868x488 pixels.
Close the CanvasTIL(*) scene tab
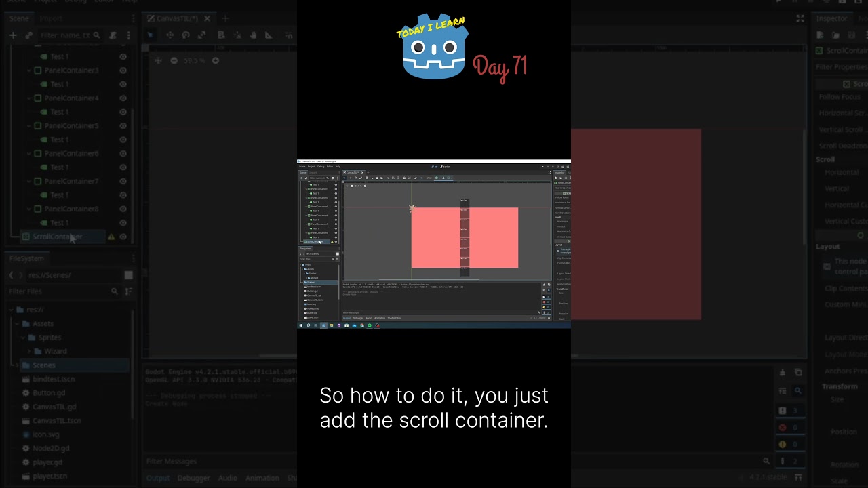(x=206, y=18)
